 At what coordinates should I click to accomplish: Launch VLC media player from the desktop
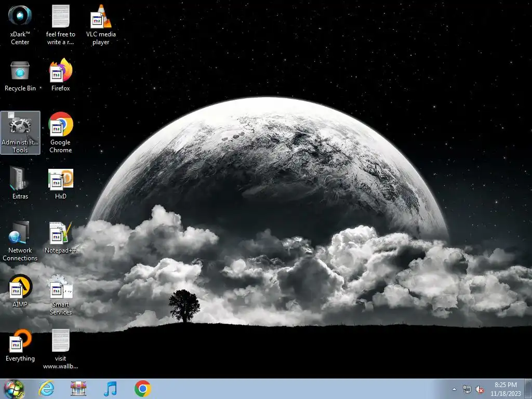[101, 25]
